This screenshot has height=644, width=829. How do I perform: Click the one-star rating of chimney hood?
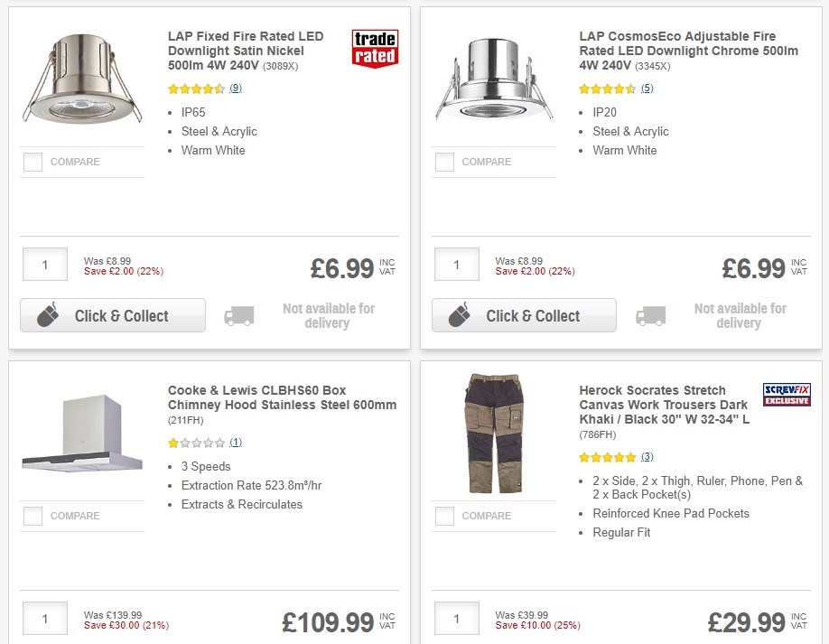[x=196, y=443]
